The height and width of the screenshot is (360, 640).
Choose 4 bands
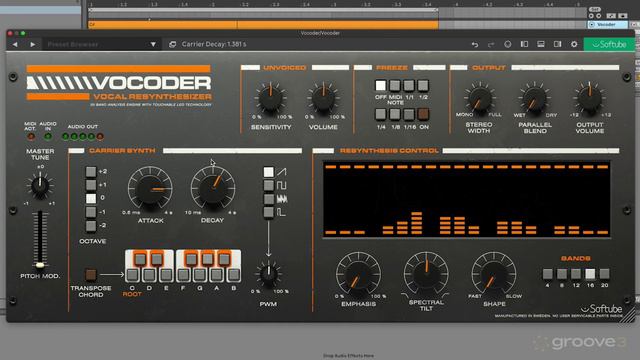[x=547, y=273]
